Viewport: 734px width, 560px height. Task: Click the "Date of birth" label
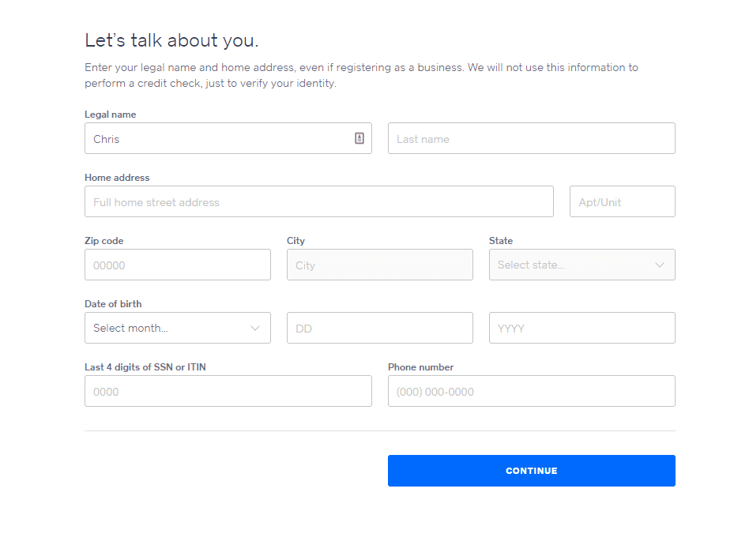pos(112,303)
